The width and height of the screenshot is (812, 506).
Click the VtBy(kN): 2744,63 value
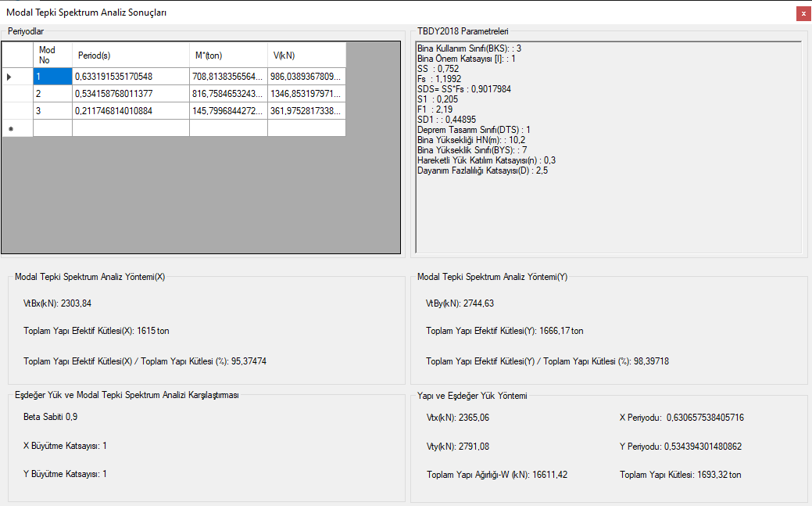(460, 303)
